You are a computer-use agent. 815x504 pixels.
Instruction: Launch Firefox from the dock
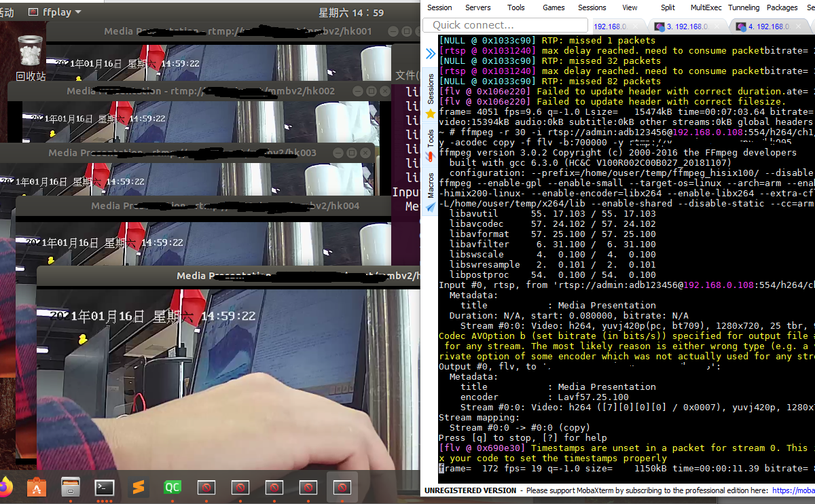(x=4, y=487)
